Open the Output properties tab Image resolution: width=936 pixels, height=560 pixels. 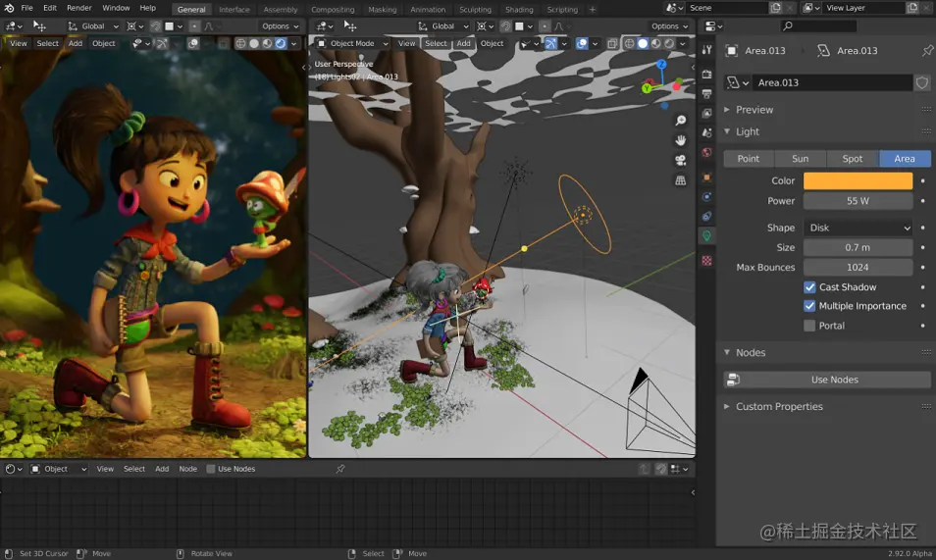click(706, 94)
